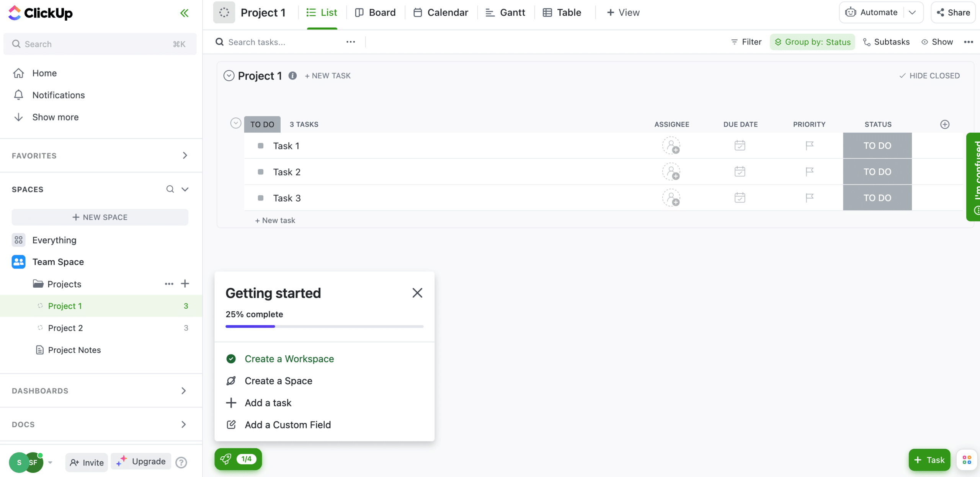Collapse the sidebar with double-chevron icon
The height and width of the screenshot is (477, 980).
[x=185, y=13]
